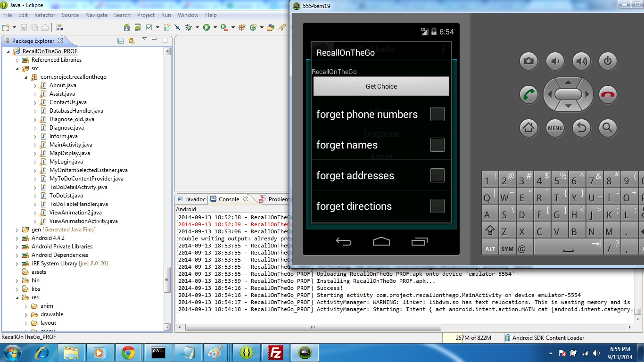The image size is (644, 362).
Task: Open the Paint icon in taskbar
Action: (216, 352)
